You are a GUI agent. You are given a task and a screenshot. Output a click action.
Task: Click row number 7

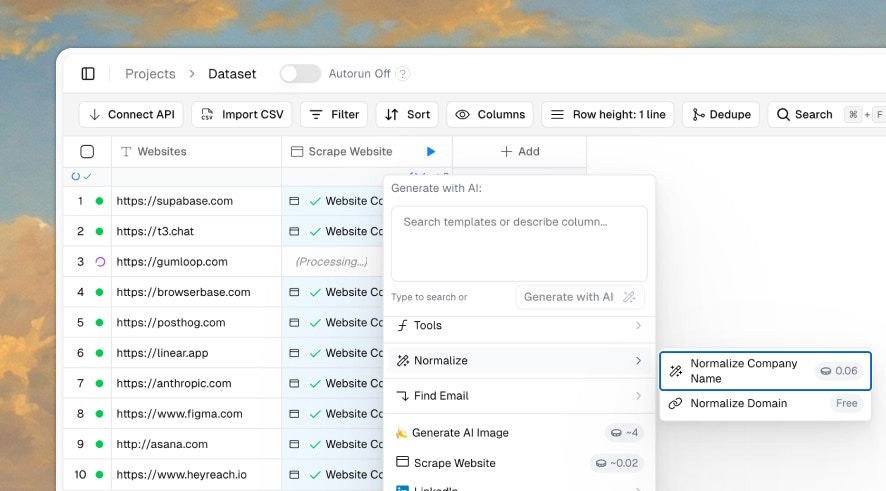click(x=80, y=384)
